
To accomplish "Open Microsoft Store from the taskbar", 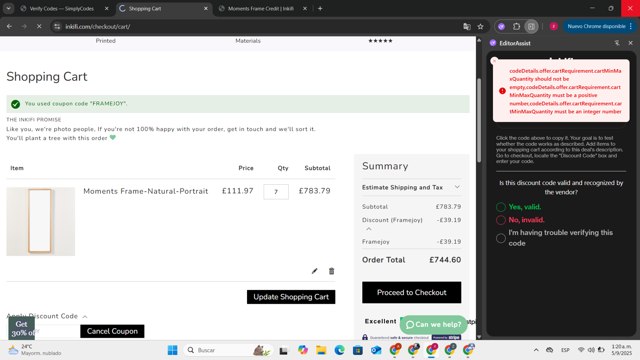I will click(x=358, y=350).
